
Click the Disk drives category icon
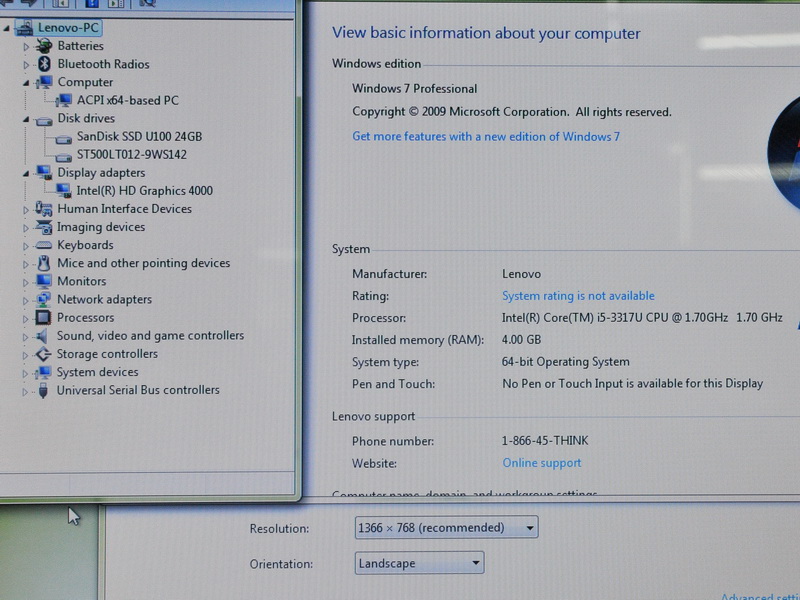pos(44,120)
